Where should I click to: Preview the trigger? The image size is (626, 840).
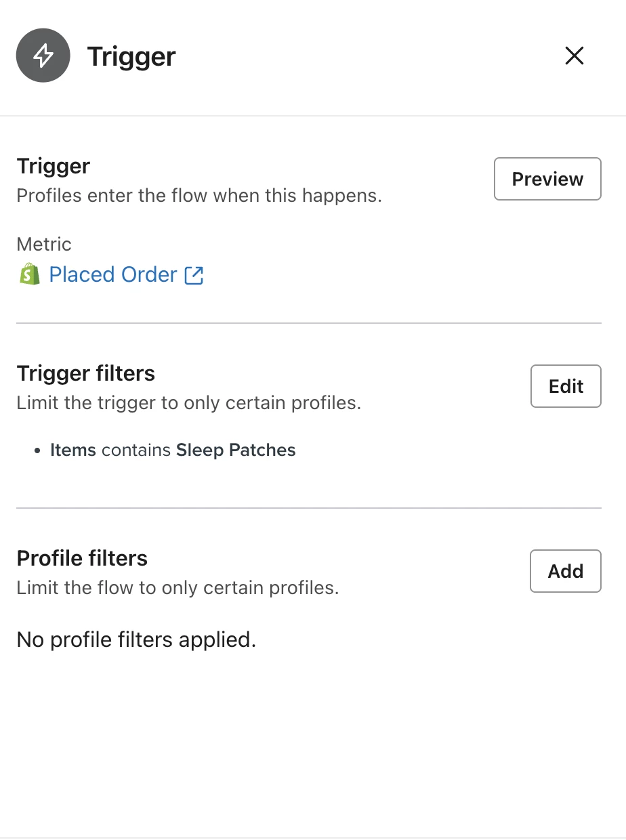point(547,179)
